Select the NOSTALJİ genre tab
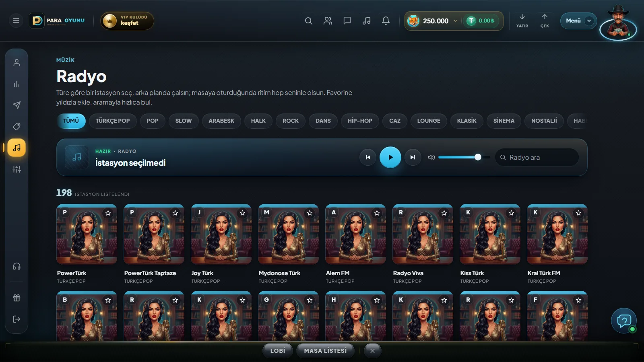 (544, 121)
